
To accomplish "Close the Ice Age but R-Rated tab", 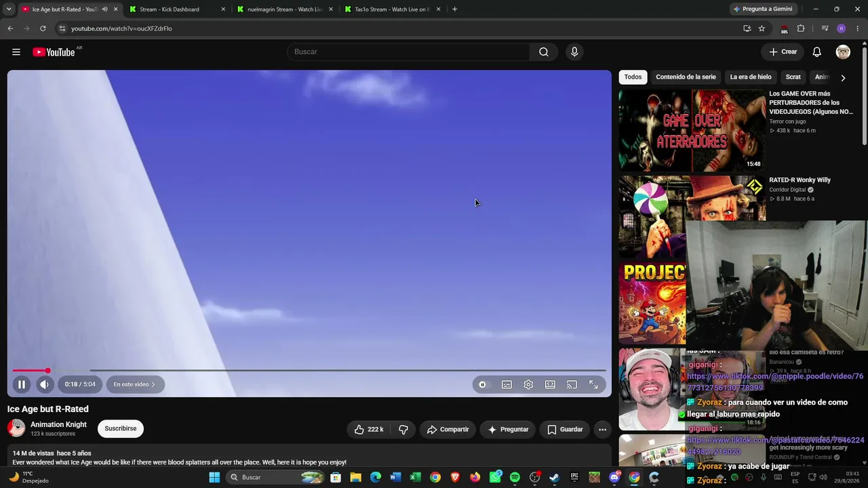I will point(115,9).
